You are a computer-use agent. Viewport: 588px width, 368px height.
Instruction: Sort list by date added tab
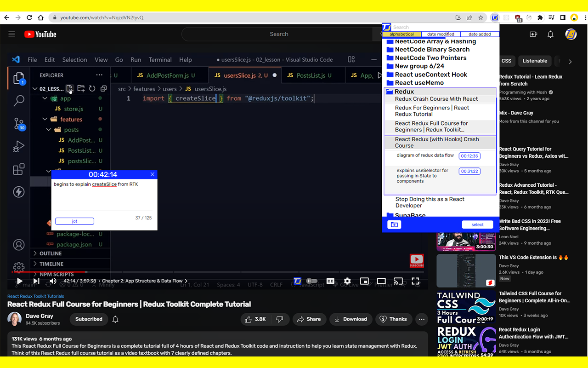pos(480,34)
